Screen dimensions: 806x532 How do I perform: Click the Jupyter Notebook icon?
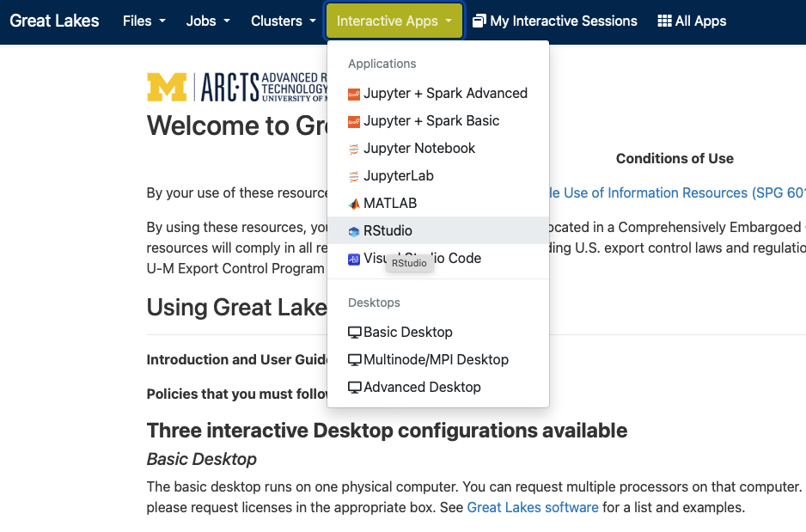pyautogui.click(x=354, y=149)
